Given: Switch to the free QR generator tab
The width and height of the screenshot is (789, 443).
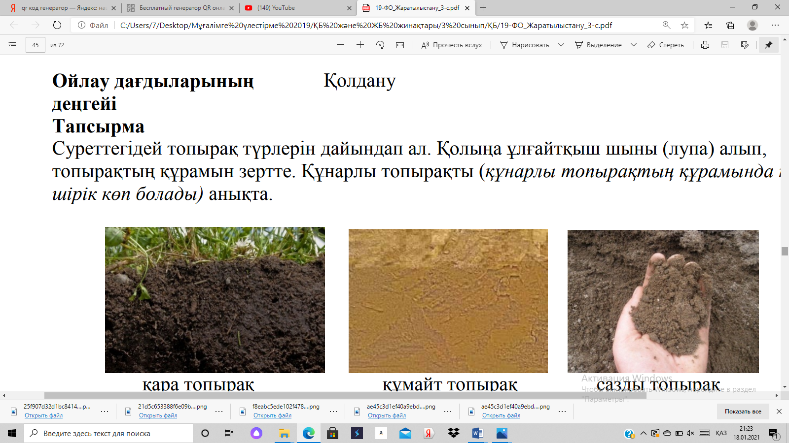Looking at the screenshot, I should pos(179,8).
